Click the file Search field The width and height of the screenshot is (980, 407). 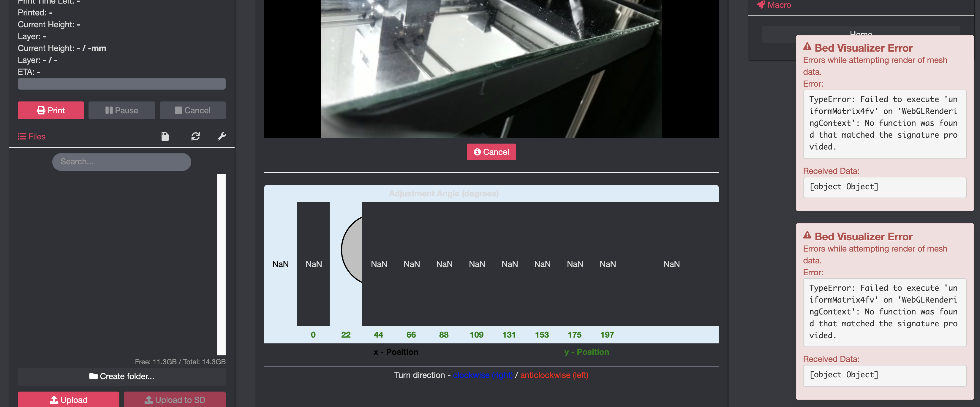[121, 161]
